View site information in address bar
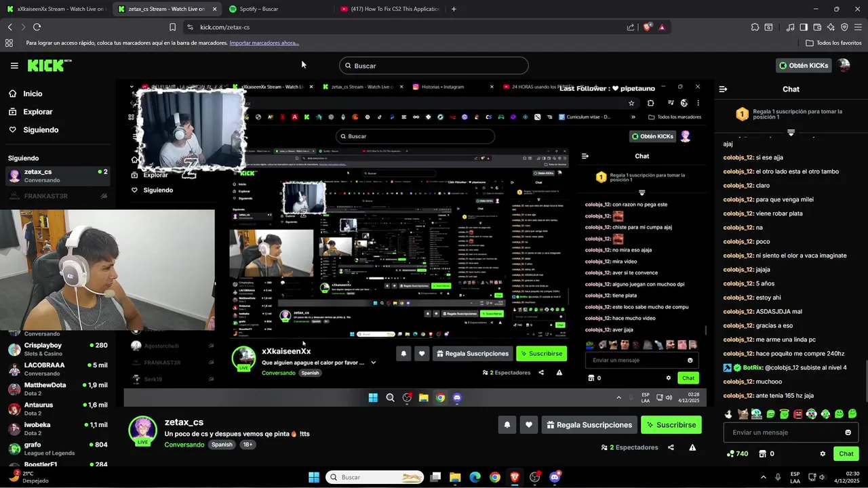This screenshot has width=868, height=488. 190,27
